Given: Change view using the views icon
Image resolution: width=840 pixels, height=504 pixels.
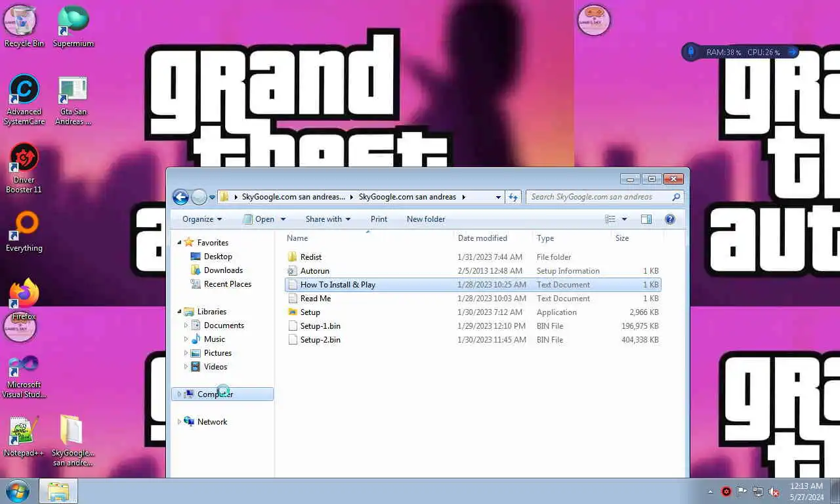Looking at the screenshot, I should point(610,219).
